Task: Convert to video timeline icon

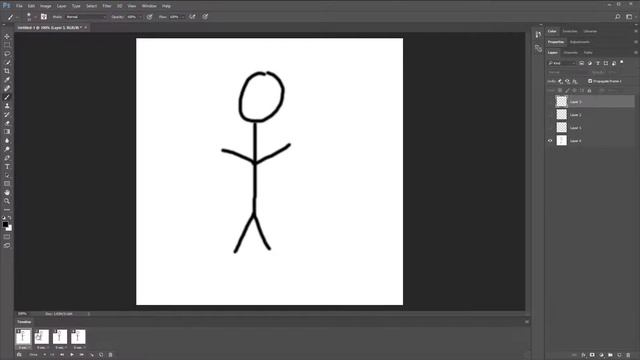Action: (19, 355)
